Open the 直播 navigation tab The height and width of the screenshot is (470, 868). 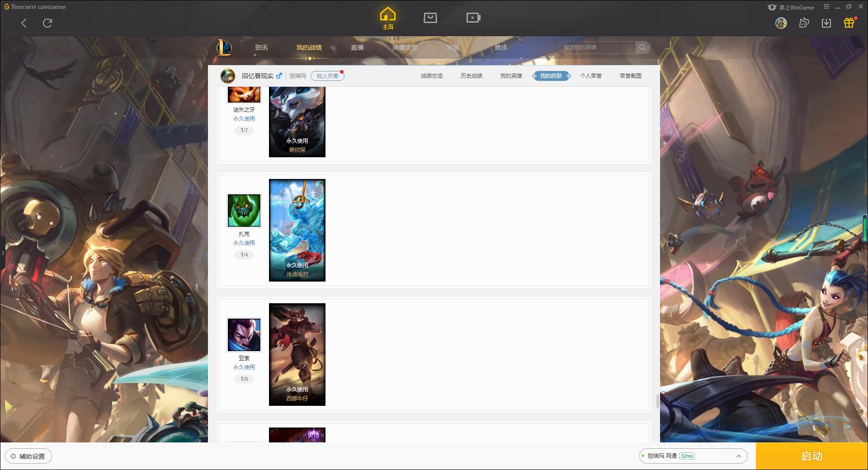[357, 47]
